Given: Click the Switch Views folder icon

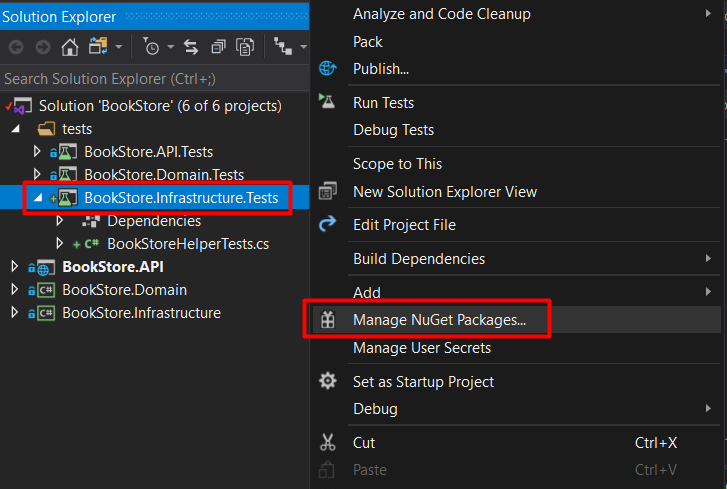Looking at the screenshot, I should [x=97, y=47].
